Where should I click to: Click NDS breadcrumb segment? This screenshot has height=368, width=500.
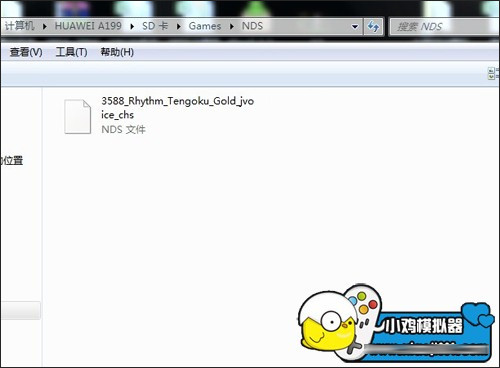point(252,26)
